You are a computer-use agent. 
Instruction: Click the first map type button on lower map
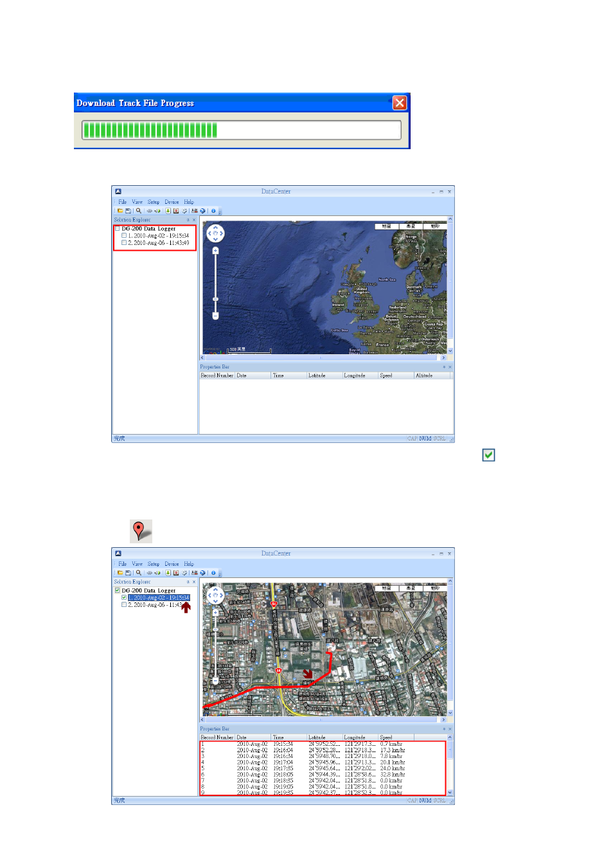[386, 588]
